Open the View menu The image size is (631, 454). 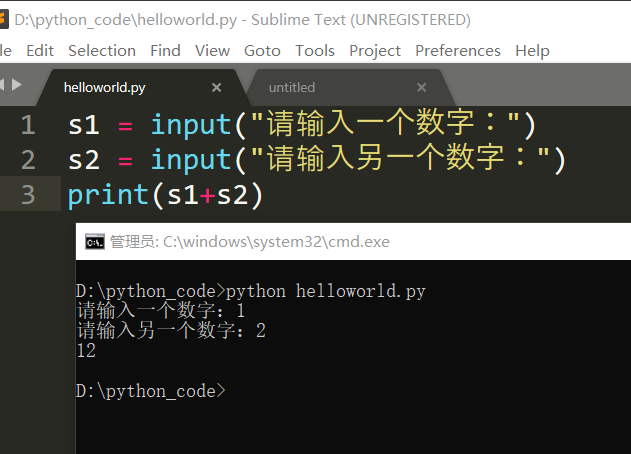tap(212, 51)
